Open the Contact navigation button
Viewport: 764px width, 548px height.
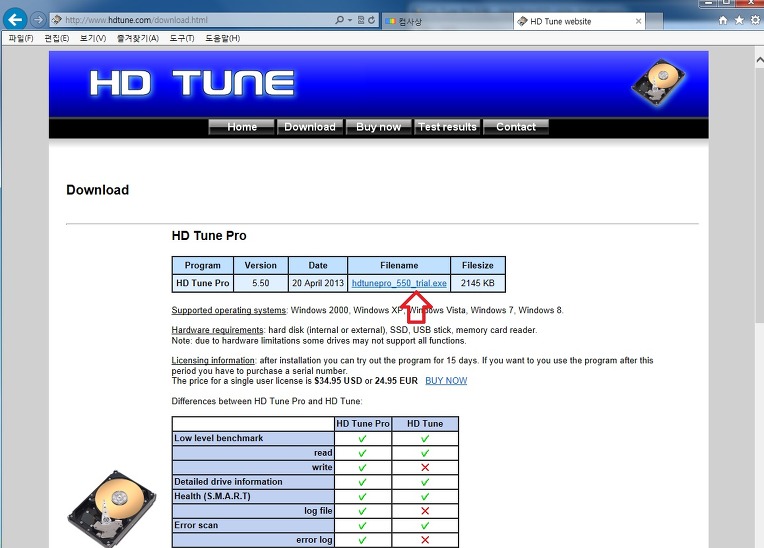coord(516,127)
